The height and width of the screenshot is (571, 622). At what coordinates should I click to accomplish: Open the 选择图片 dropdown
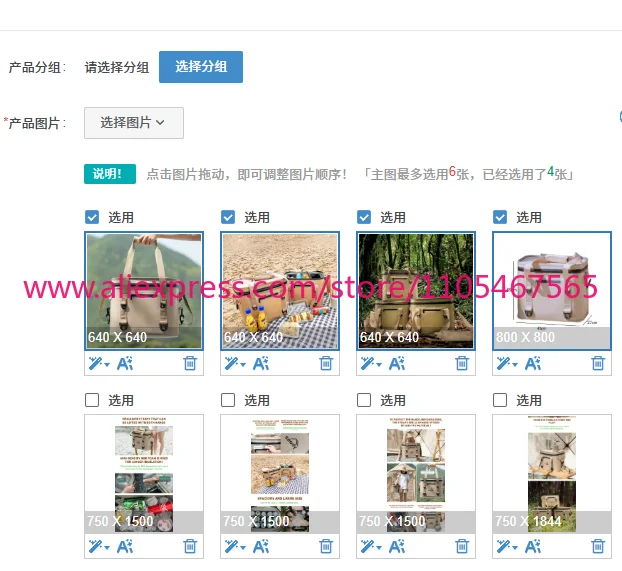[134, 123]
